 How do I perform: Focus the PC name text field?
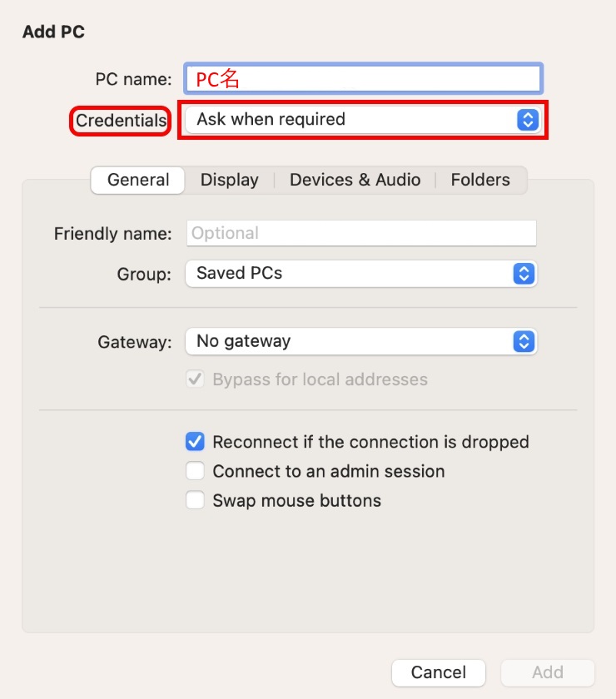click(x=363, y=79)
